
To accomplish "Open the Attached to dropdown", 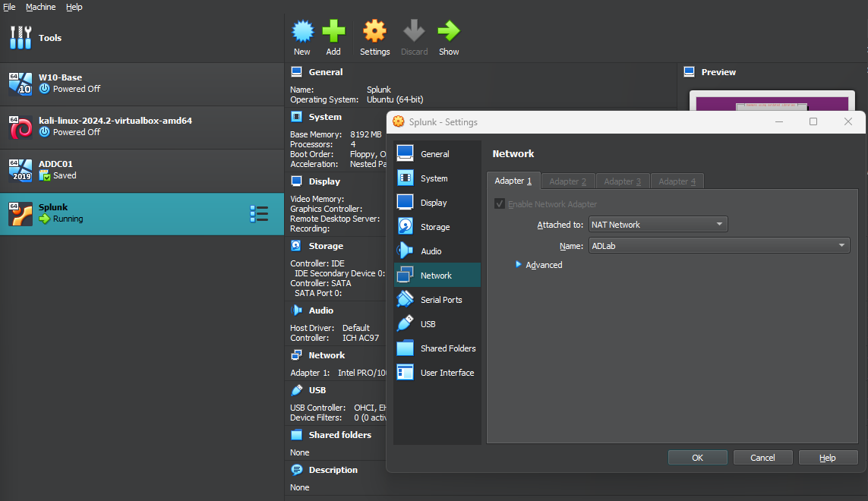I will coord(658,224).
